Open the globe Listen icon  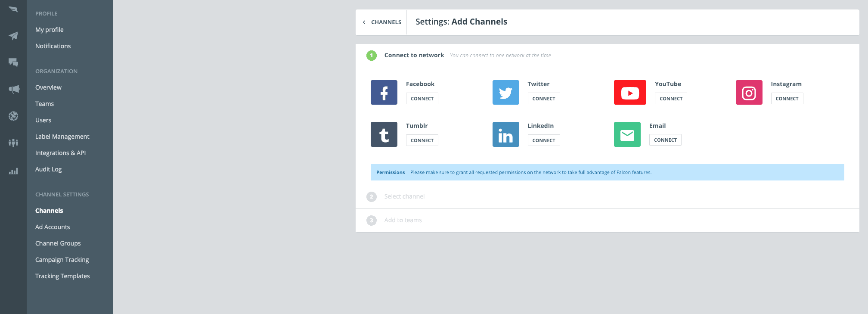13,116
